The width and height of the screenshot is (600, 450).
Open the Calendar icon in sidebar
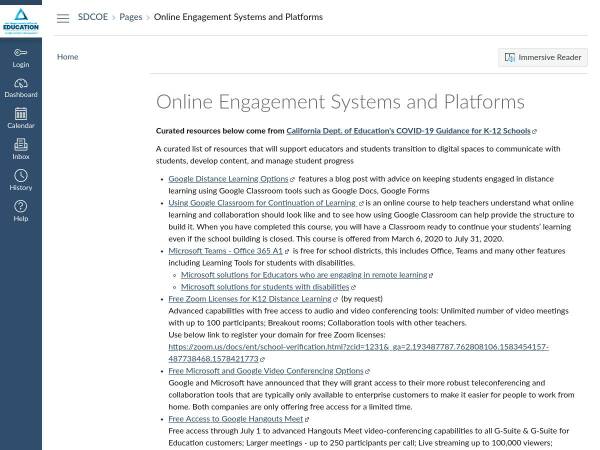(x=20, y=118)
